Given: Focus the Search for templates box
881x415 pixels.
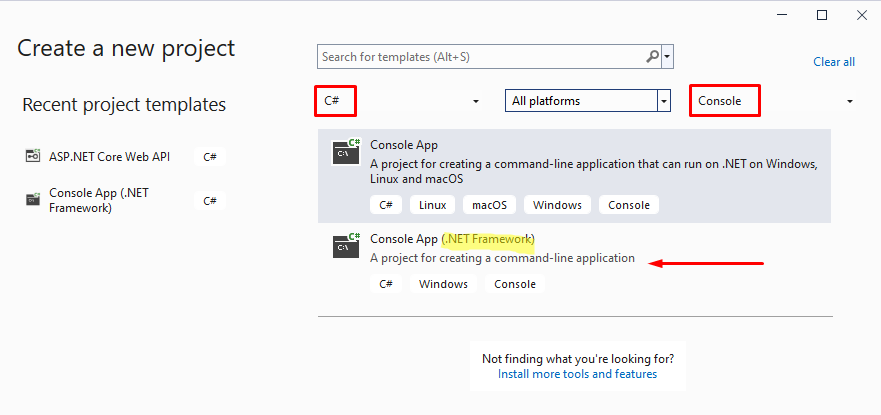Looking at the screenshot, I should [480, 57].
